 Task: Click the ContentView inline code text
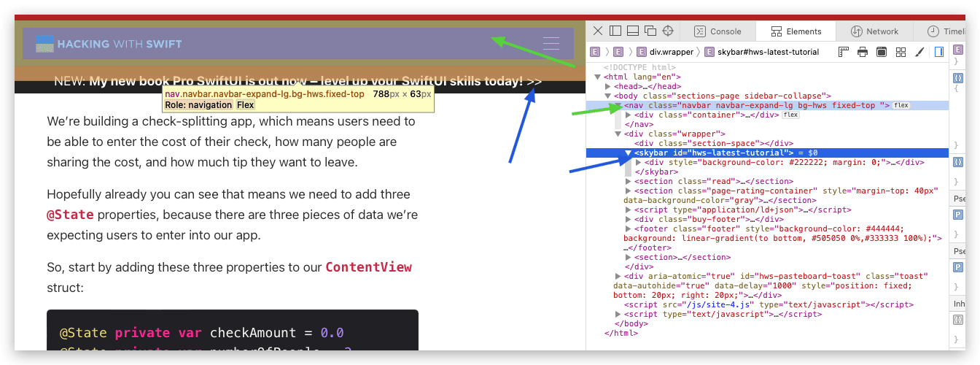(x=368, y=267)
